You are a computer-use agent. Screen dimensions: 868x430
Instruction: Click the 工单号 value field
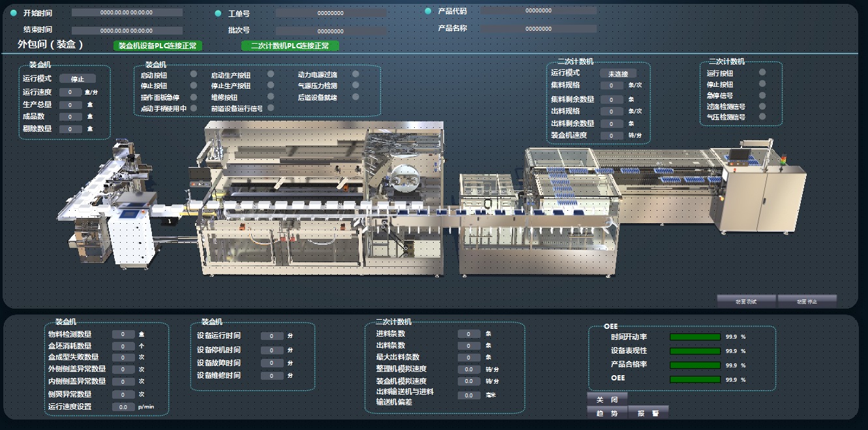pos(331,12)
